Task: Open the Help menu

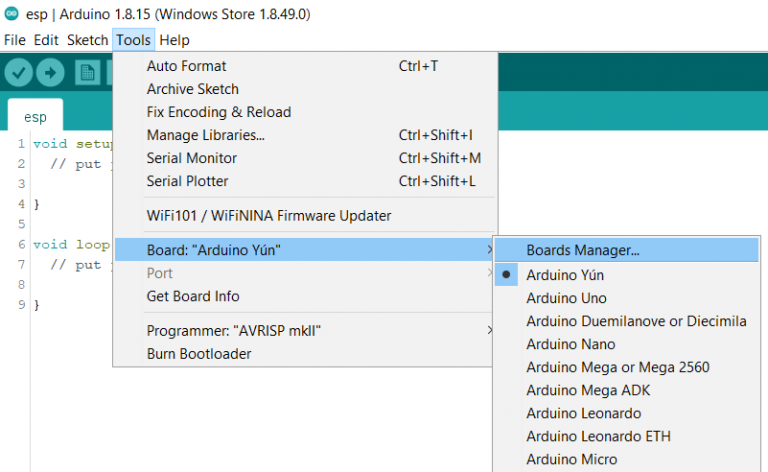Action: tap(174, 40)
